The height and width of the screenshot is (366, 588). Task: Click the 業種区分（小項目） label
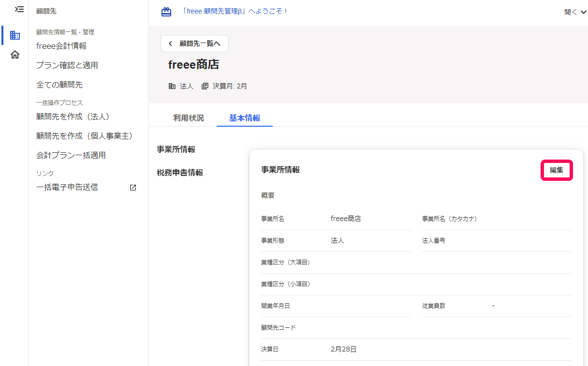[285, 284]
